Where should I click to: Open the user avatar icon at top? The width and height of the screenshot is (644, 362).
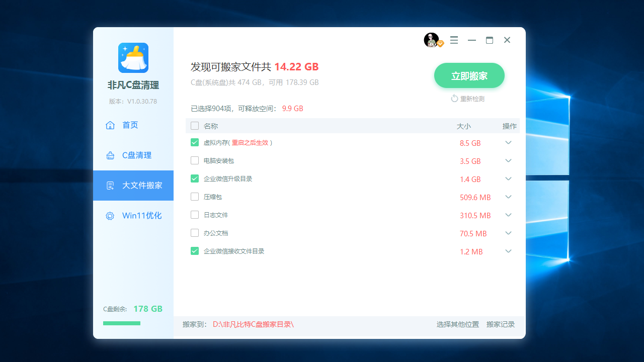[430, 40]
